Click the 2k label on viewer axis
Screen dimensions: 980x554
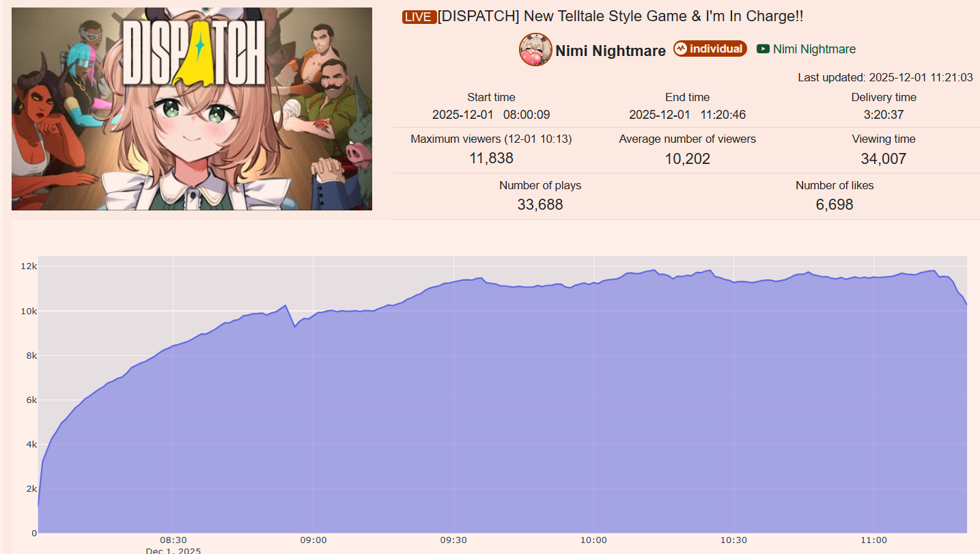(30, 488)
